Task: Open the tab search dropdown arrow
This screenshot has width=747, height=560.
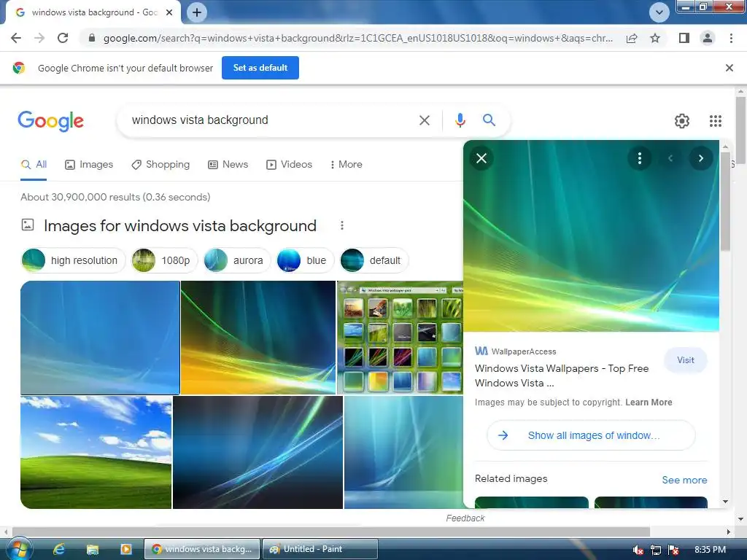Action: coord(659,12)
